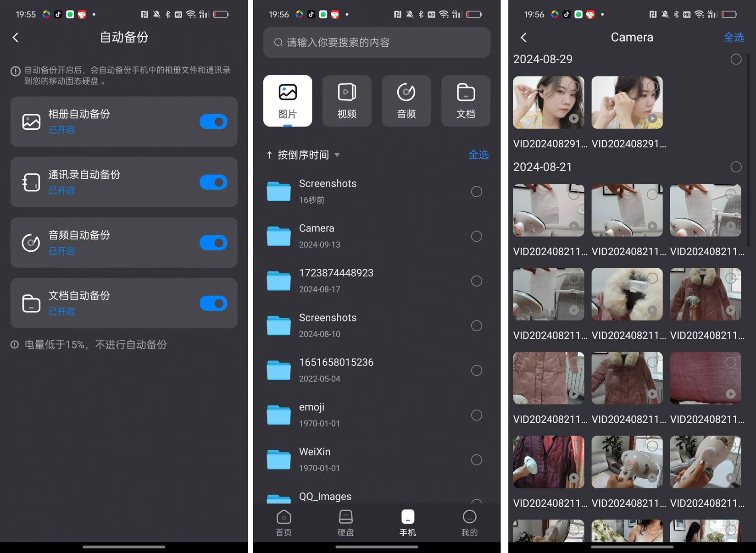Tap the 我的 profile icon in bottom navigation
756x553 pixels.
[469, 517]
